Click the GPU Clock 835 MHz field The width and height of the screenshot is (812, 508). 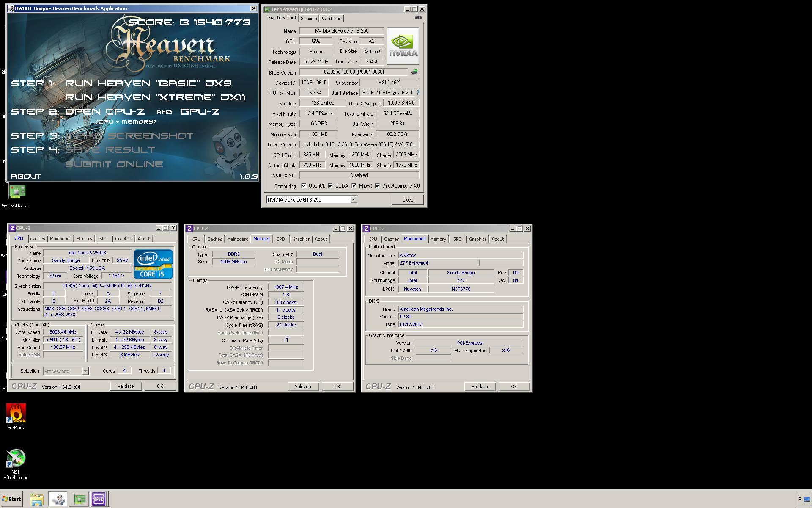[313, 155]
